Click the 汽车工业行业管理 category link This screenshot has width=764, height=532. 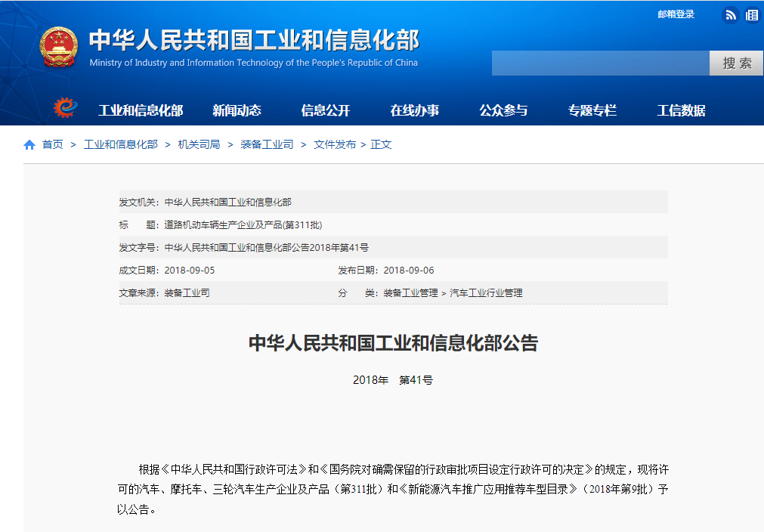(x=487, y=292)
